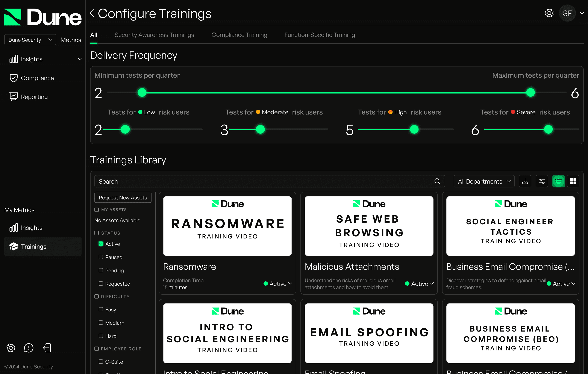Click Request New Assets button
588x374 pixels.
(123, 197)
